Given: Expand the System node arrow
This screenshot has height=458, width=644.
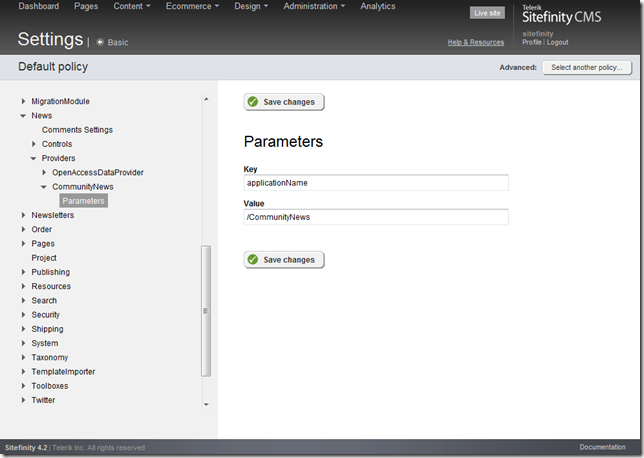Looking at the screenshot, I should pos(23,343).
